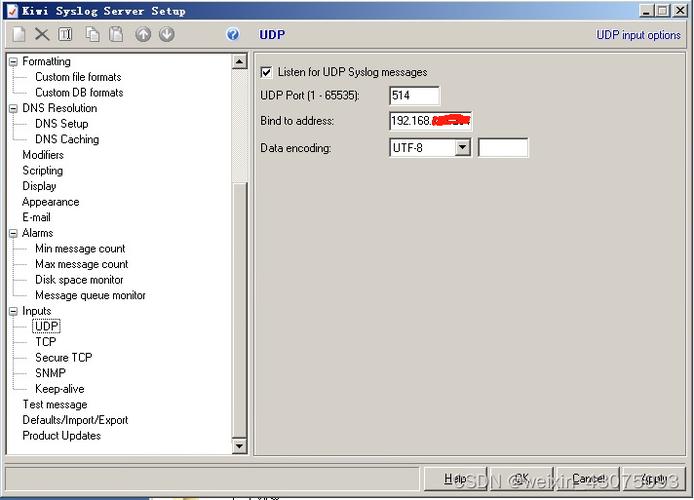Click the empty field beside Data encoding
Viewport: 694px width, 500px height.
503,147
